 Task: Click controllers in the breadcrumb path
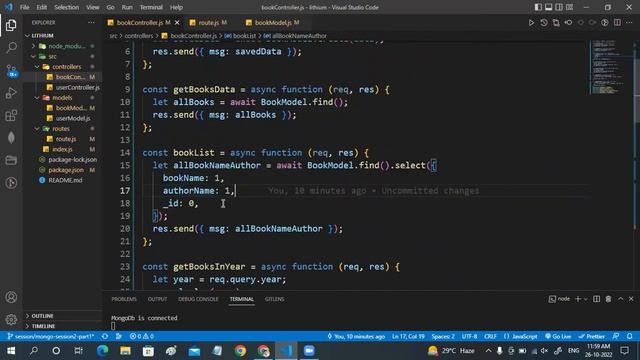tap(138, 36)
